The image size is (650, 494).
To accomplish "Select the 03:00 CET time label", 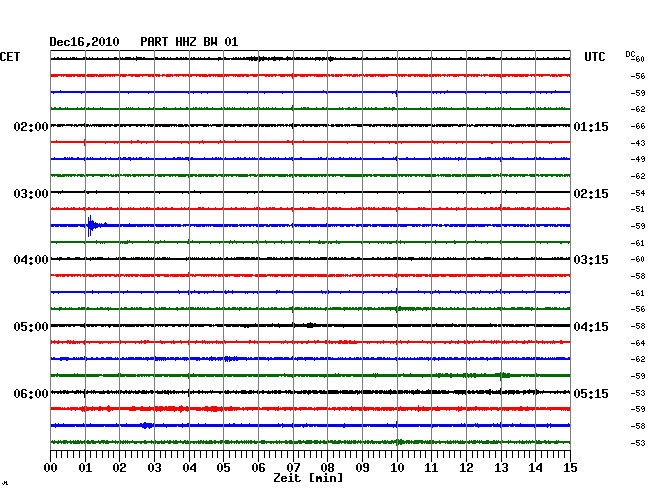I will (31, 193).
